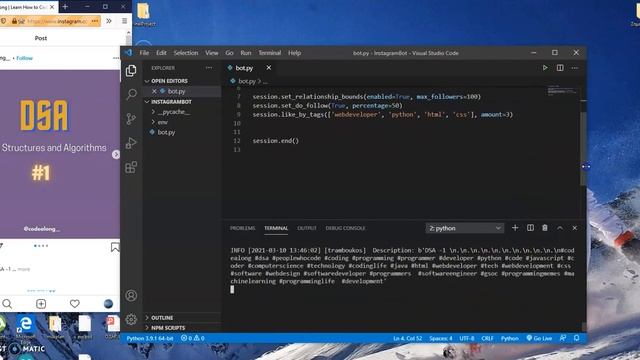Screen dimensions: 640x360
Task: Change UTF-8 file encoding
Action: click(467, 338)
